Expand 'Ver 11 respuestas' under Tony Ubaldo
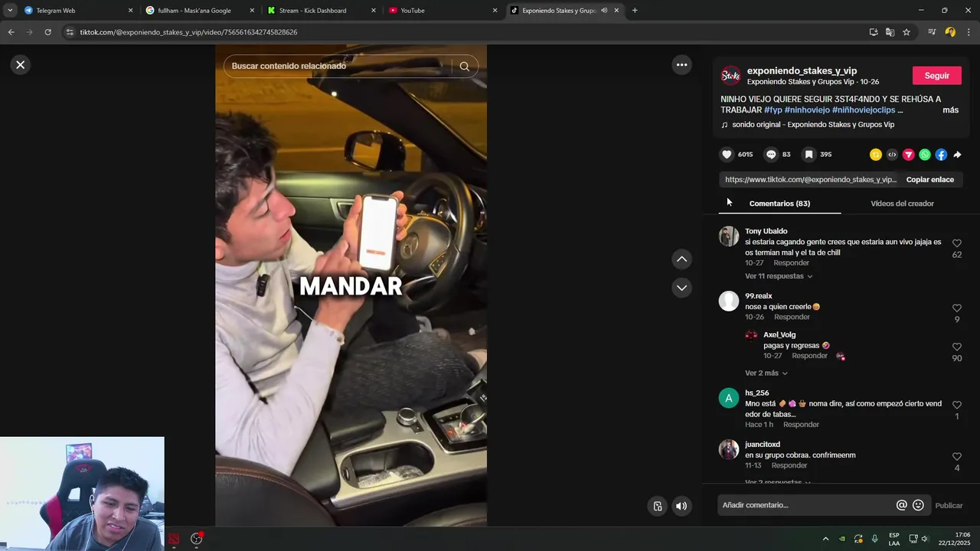 [x=779, y=276]
